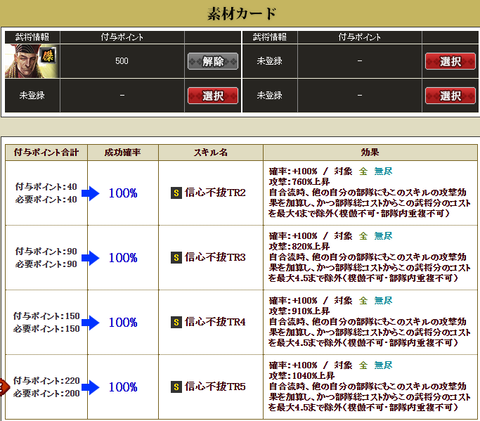480x421 pixels.
Task: Click the 成功確率 column header
Action: point(123,152)
